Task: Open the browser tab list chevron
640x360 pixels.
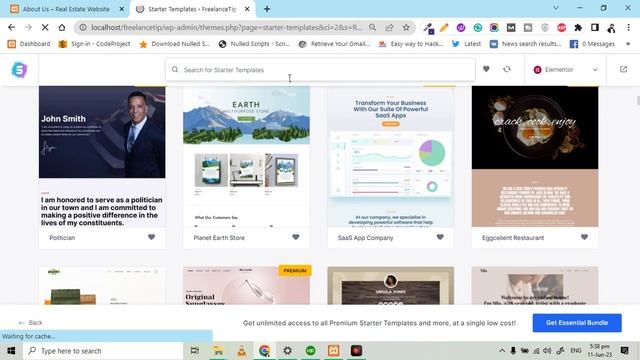Action: pyautogui.click(x=556, y=8)
